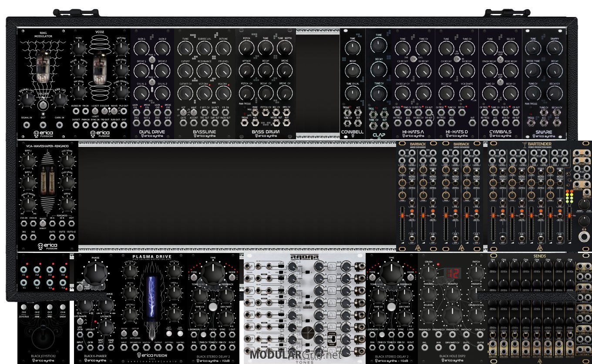
Task: Click the COWBELL module name
Action: [x=352, y=131]
